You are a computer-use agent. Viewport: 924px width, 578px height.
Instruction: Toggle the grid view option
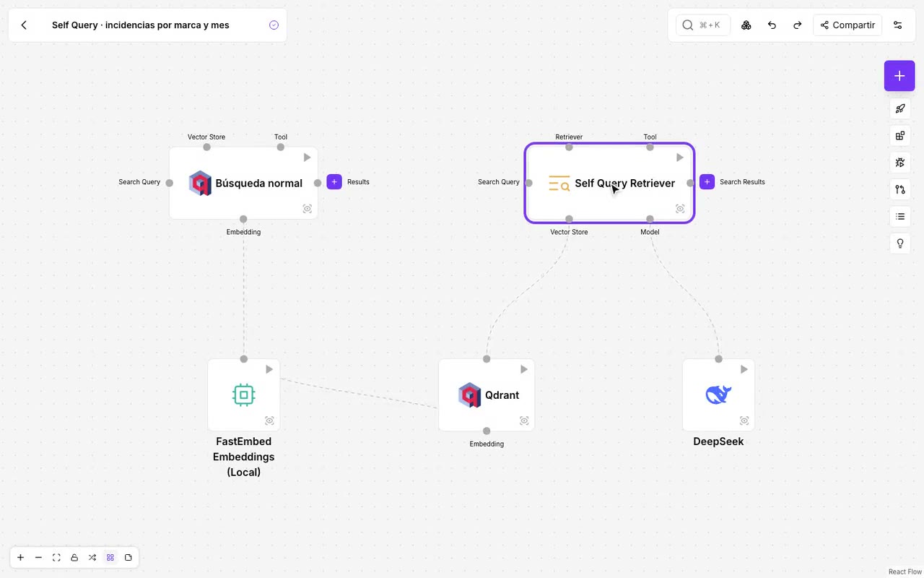(110, 558)
